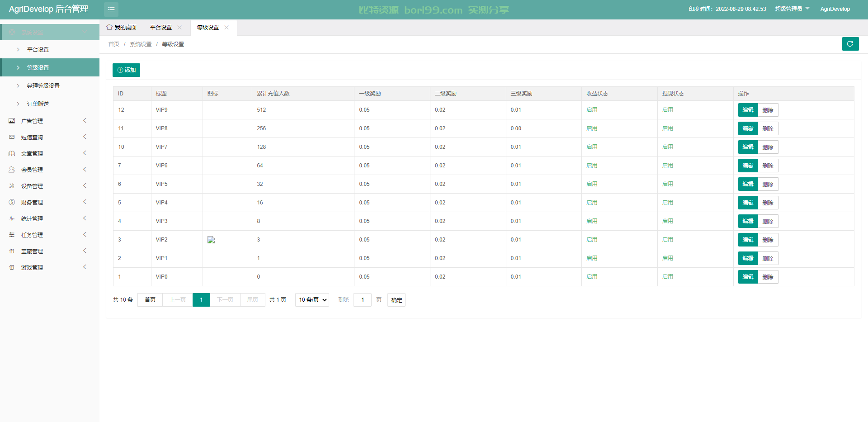Click the refresh icon button
Image resolution: width=868 pixels, height=422 pixels.
[850, 44]
